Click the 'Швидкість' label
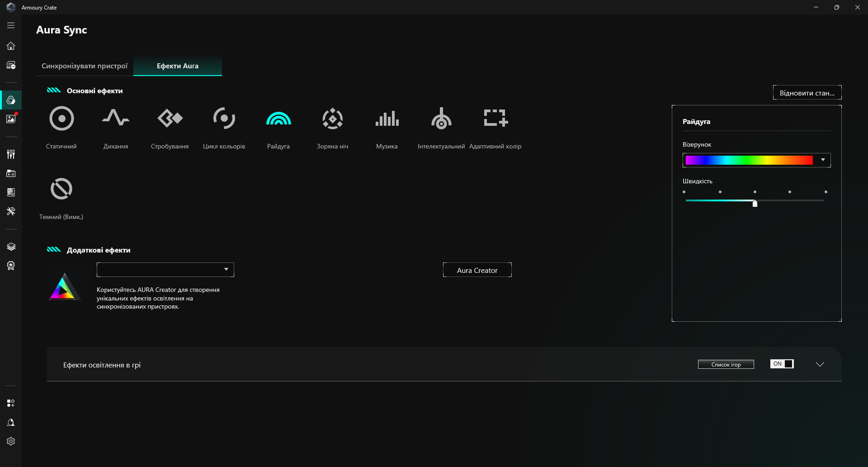This screenshot has height=467, width=868. coord(698,181)
